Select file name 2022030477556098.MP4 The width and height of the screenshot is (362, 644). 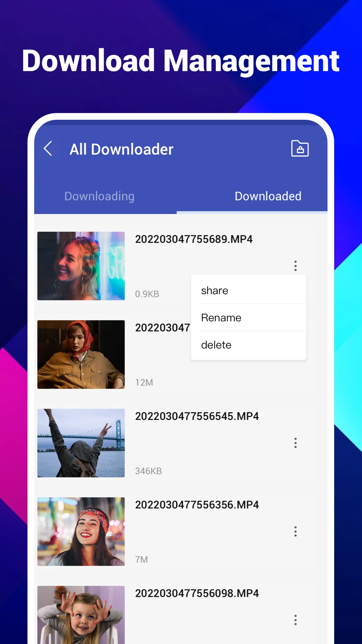point(197,593)
